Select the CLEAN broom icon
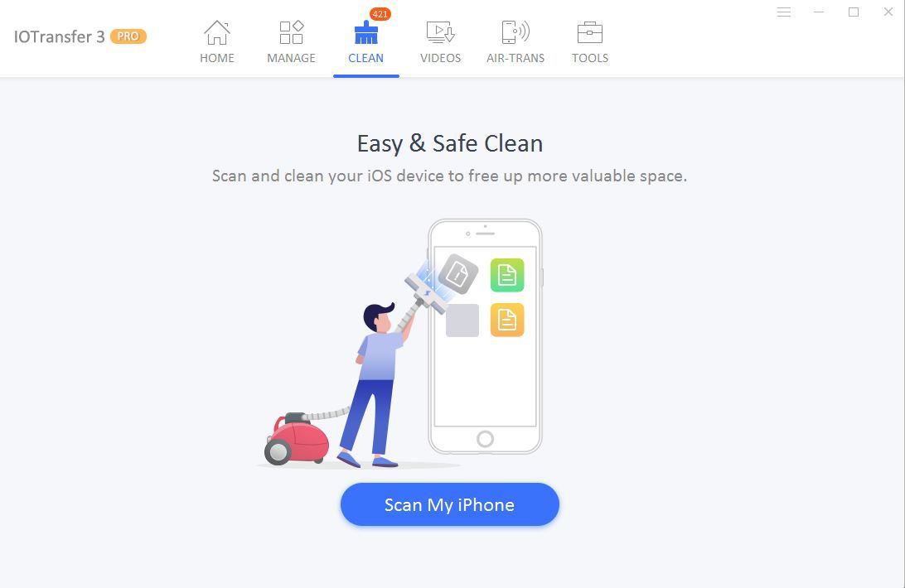 [366, 32]
